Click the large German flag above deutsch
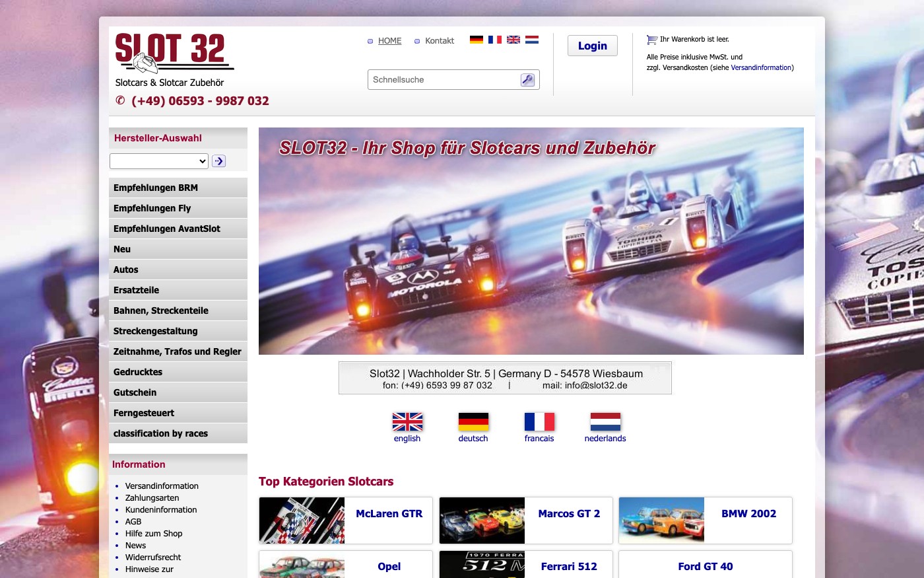 coord(473,421)
